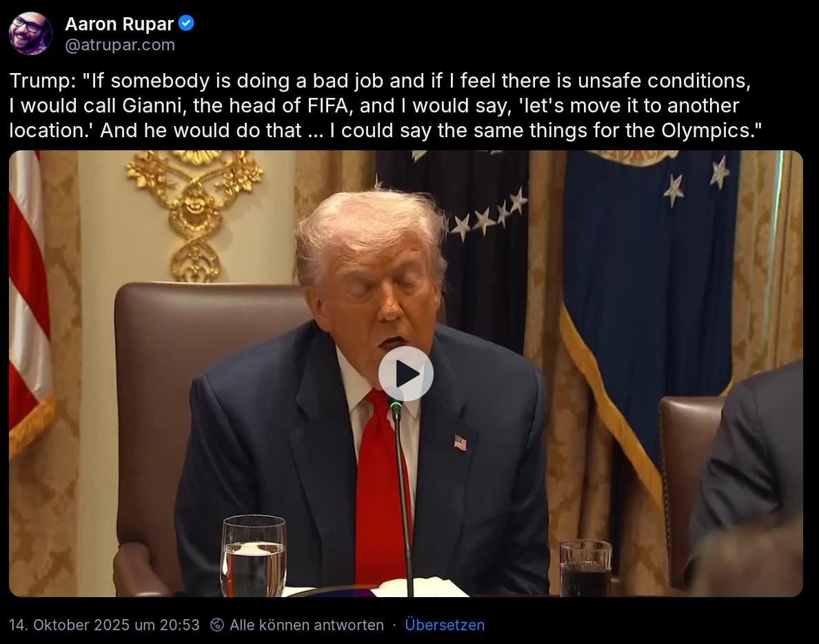Click the gold wall ornament in video
Image resolution: width=819 pixels, height=644 pixels.
pos(195,215)
